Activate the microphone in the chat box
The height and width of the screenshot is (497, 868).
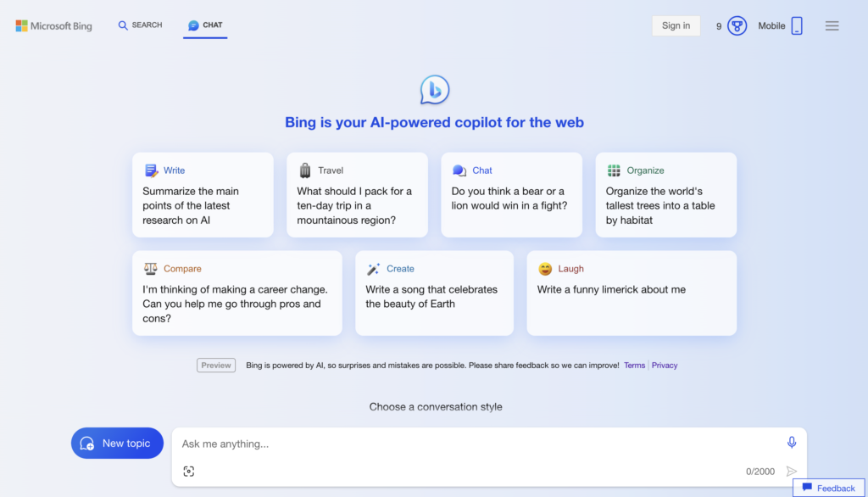click(790, 442)
